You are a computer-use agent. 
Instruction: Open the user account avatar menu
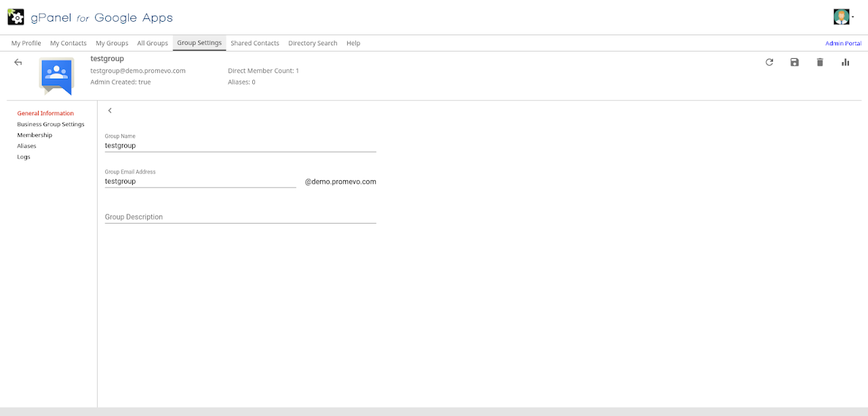pos(842,17)
